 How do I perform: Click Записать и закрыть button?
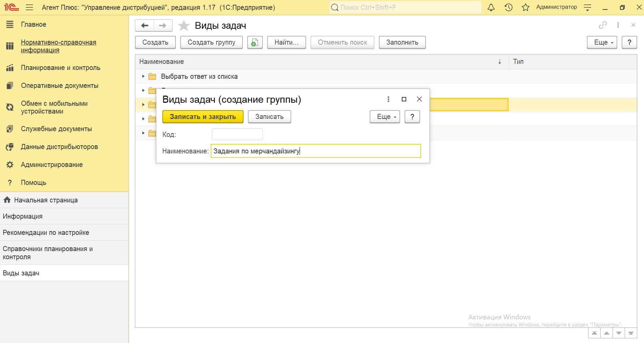pos(203,117)
